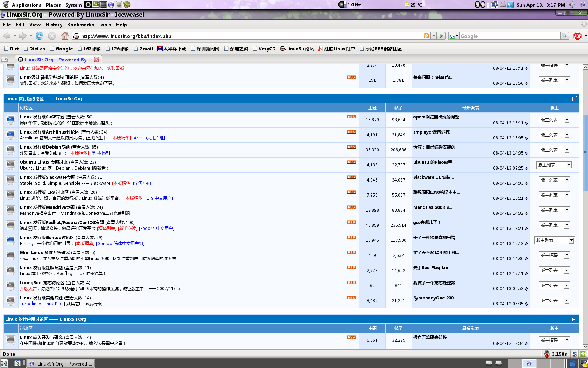Click the RSS feed icon in address bar
Viewport: 588px width, 368px height.
[426, 36]
